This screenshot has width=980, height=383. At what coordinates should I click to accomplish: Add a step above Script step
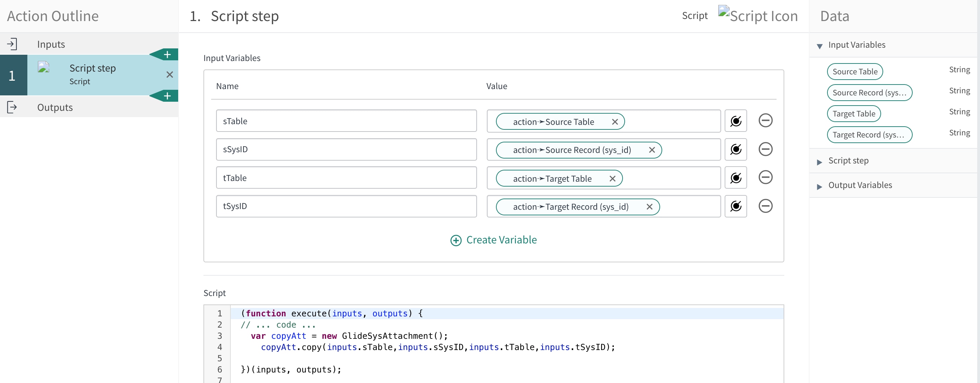(167, 54)
